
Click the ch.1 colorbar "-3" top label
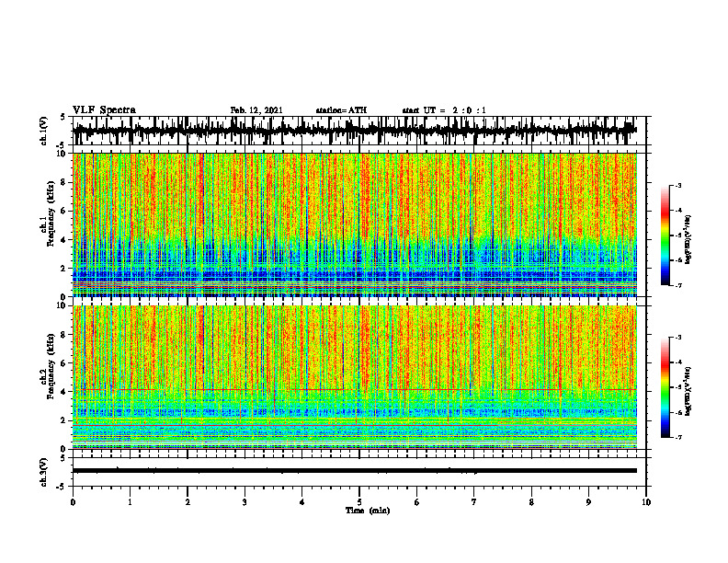pyautogui.click(x=677, y=186)
